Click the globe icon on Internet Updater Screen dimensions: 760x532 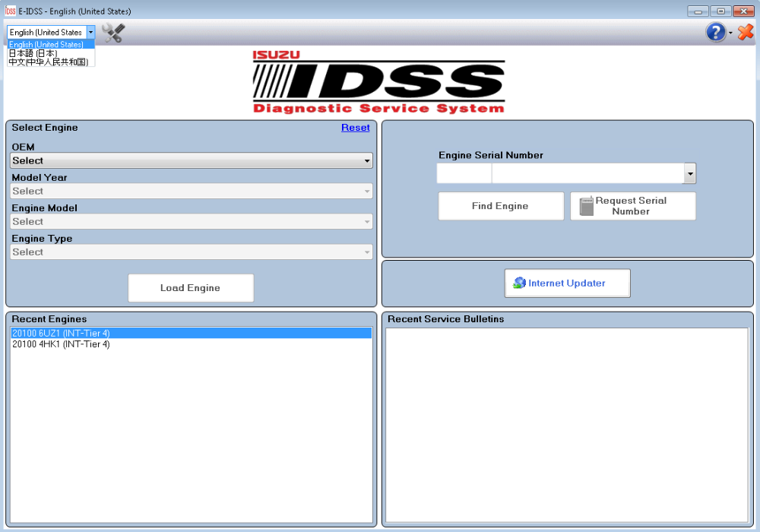tap(519, 283)
